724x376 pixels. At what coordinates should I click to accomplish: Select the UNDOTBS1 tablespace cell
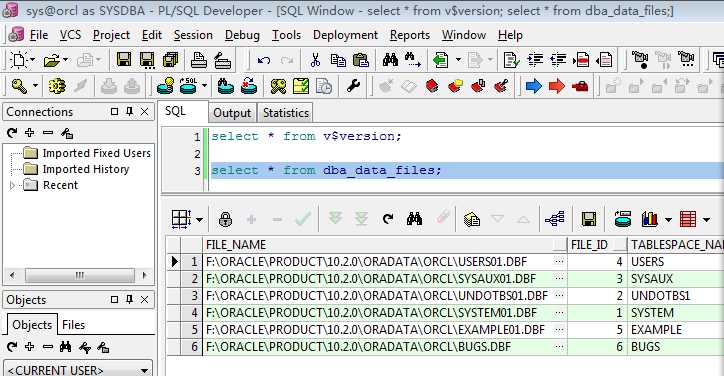coord(676,296)
